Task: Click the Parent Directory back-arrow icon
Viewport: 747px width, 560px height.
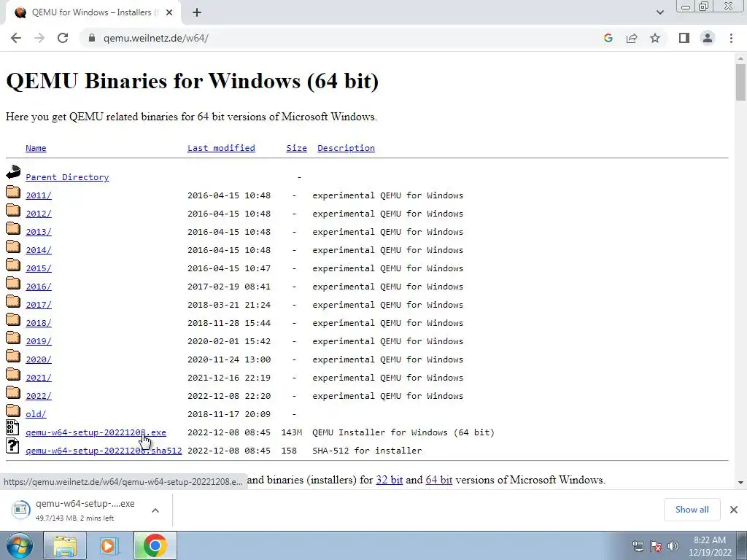Action: (13, 172)
